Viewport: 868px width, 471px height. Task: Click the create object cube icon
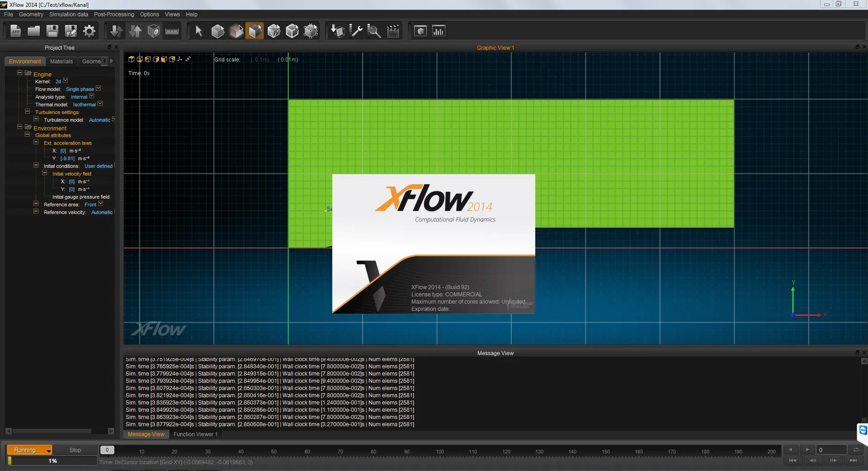(154, 31)
